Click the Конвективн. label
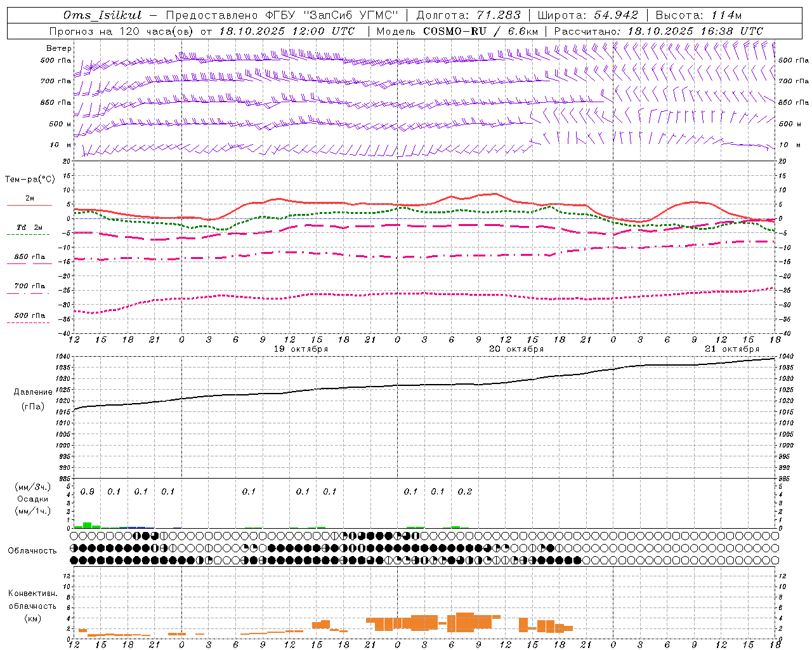Screen dimensions: 812x650 click(32, 594)
